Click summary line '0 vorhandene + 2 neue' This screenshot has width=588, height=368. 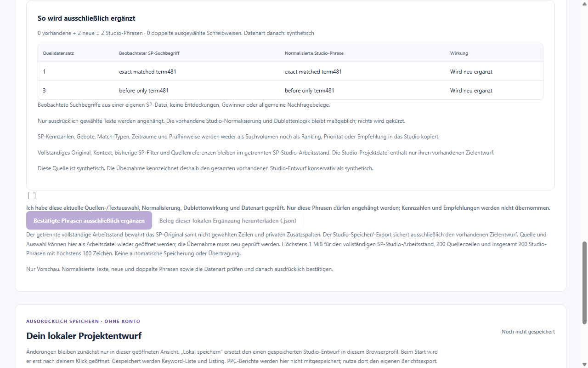[x=176, y=33]
